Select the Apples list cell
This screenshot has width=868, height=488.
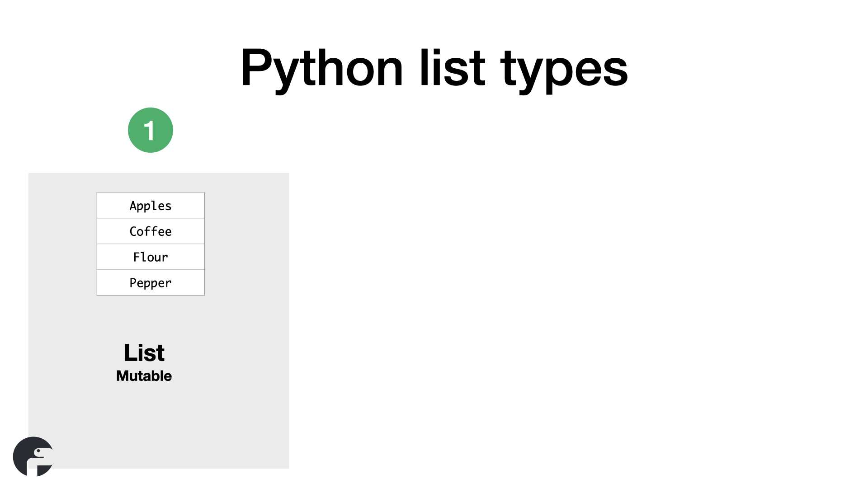click(x=151, y=206)
